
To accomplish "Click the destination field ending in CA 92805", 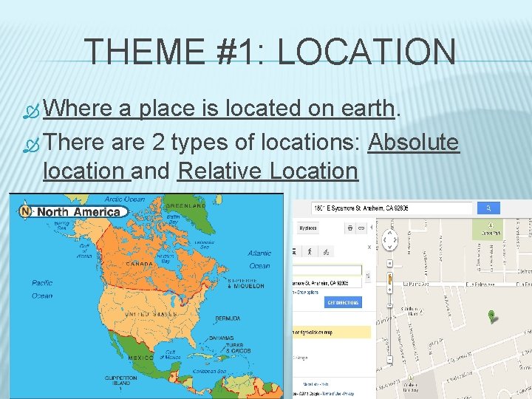I will tap(327, 282).
